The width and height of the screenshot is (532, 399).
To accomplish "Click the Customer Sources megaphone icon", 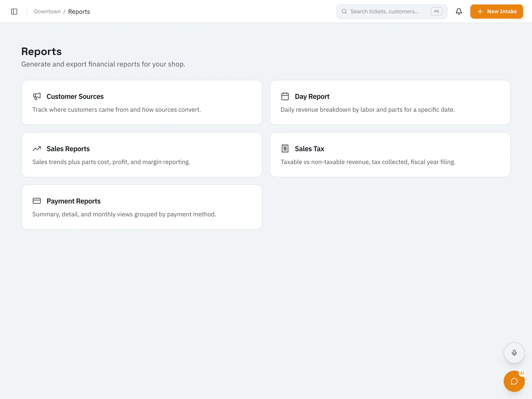I will tap(37, 96).
